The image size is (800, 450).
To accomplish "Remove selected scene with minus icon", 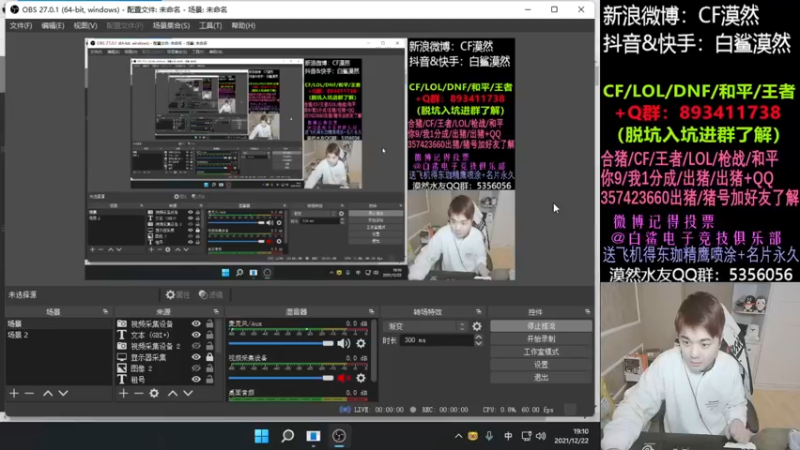I will point(30,393).
